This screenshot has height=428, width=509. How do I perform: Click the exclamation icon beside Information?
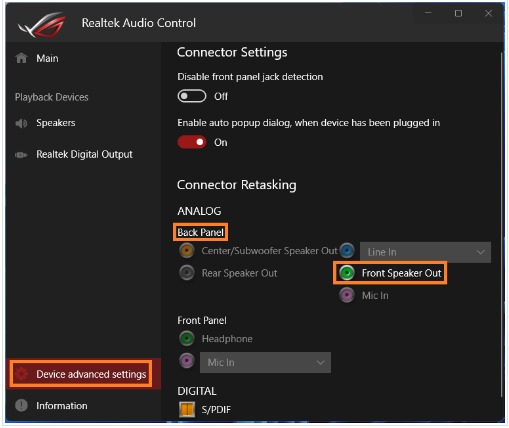[x=21, y=405]
